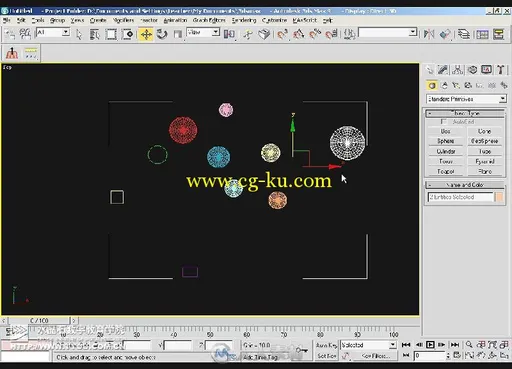Screen dimensions: 512x369
Task: Choose the Select and Rotate tool
Action: click(162, 34)
